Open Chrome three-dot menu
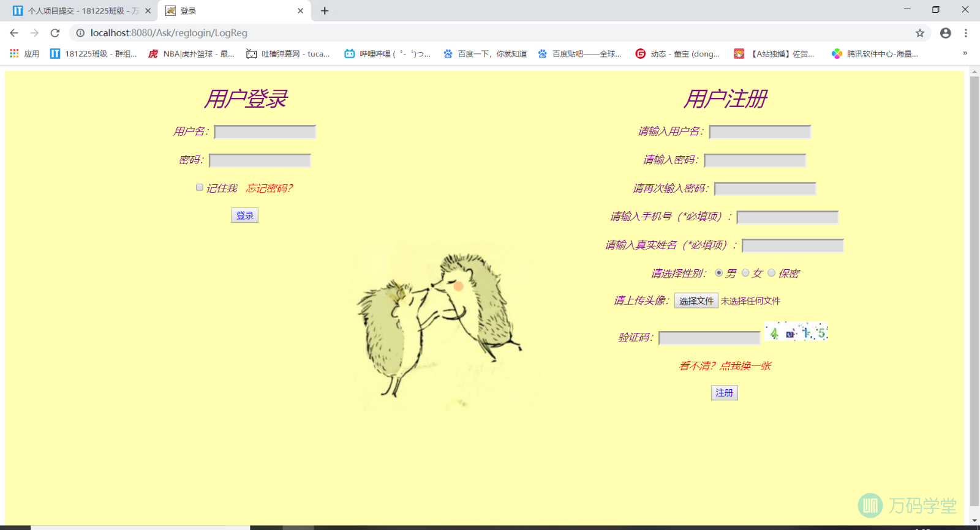 click(x=966, y=33)
